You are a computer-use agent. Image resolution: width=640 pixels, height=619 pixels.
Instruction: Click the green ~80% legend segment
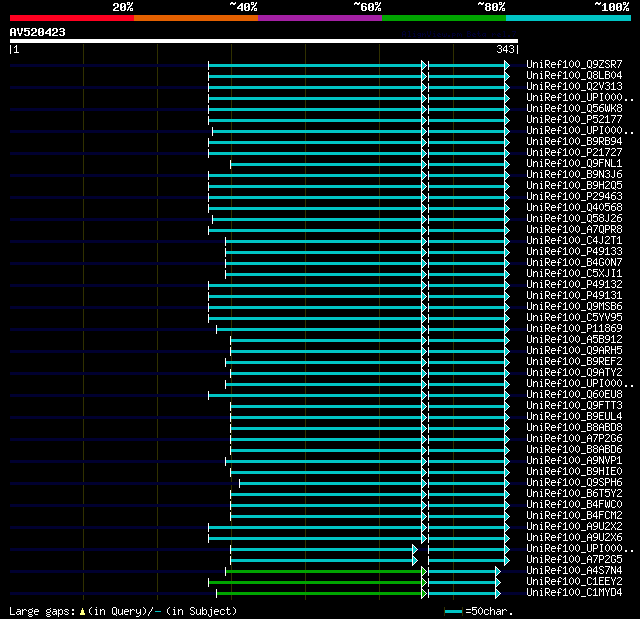[x=444, y=18]
